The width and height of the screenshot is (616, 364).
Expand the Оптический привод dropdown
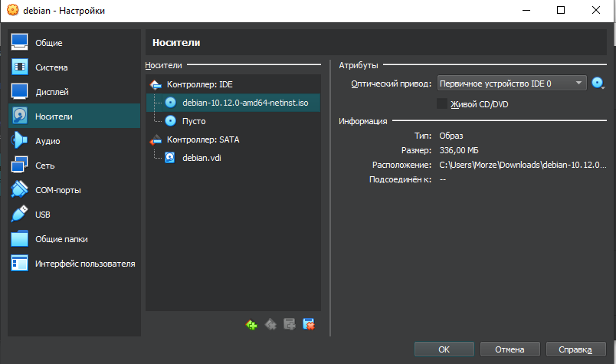(x=512, y=84)
